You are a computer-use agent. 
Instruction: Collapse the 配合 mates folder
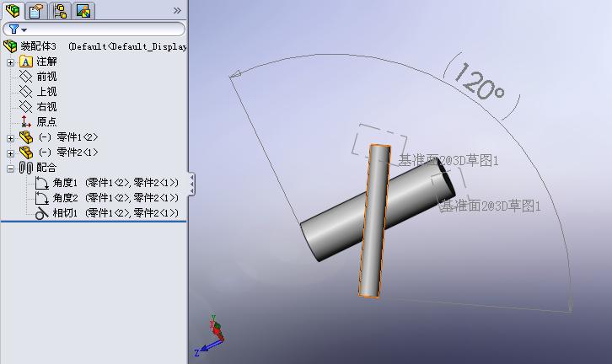point(11,169)
